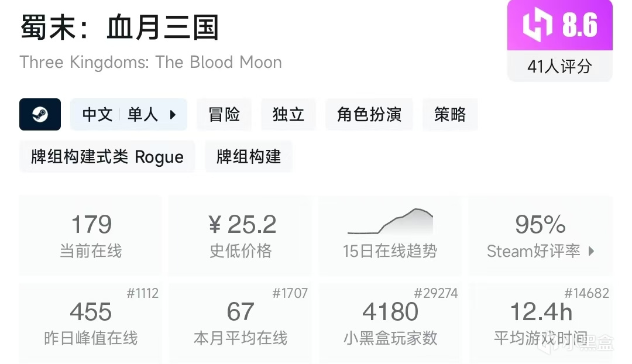Tap the 牌组构建式类 Rogue tag
The image size is (632, 364).
coord(107,157)
